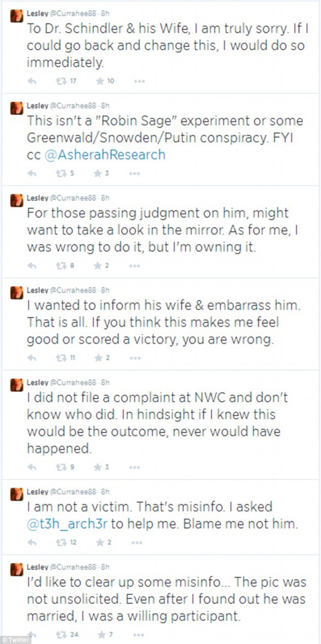Reply to the "inform his wife" tweet

click(x=31, y=358)
